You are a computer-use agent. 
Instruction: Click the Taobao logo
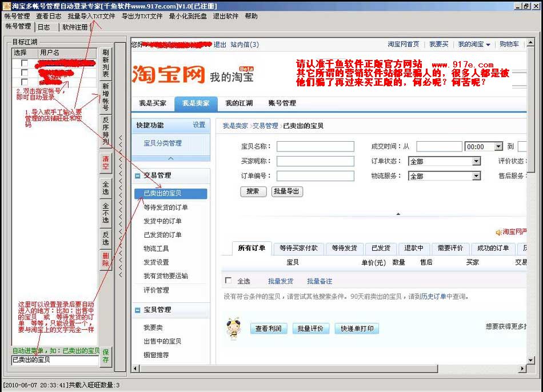(x=168, y=74)
